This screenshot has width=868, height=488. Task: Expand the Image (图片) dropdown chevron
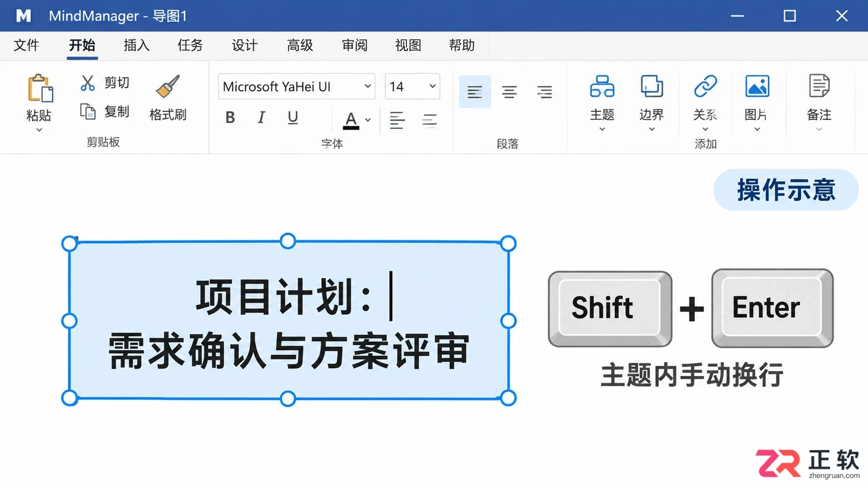point(757,129)
